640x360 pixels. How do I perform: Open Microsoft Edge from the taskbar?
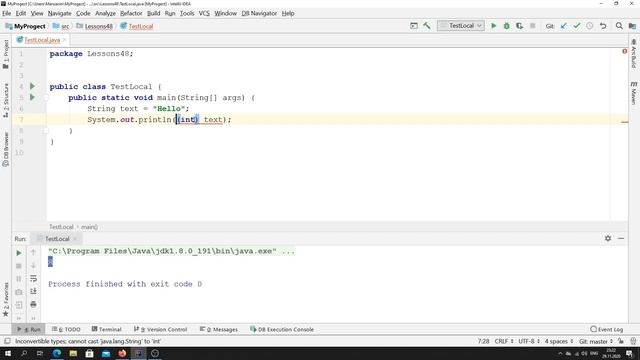(57, 353)
